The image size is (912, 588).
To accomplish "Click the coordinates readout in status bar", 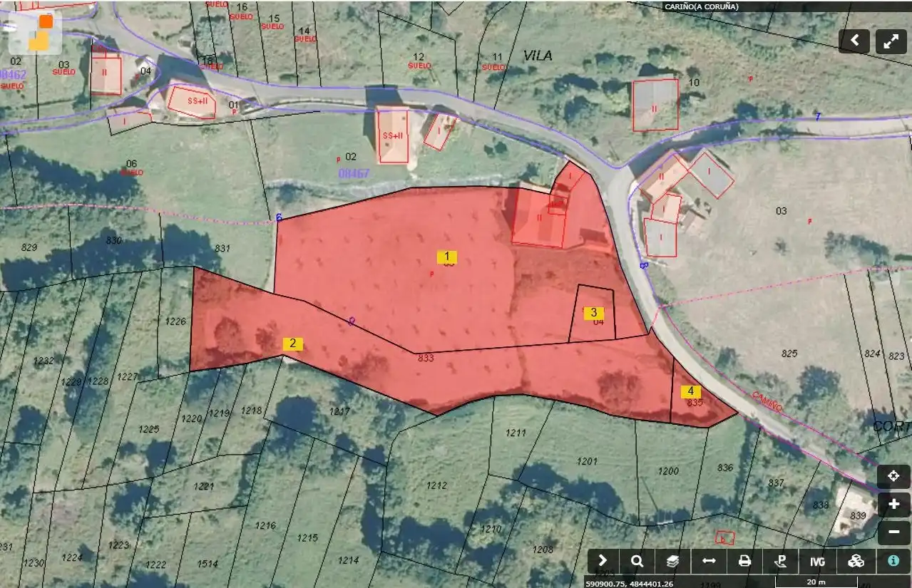I will [x=630, y=583].
